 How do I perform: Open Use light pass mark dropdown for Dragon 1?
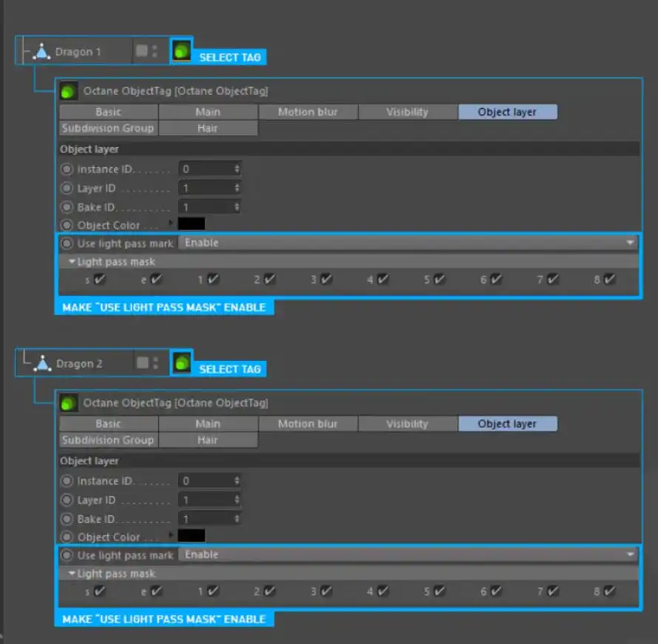409,243
